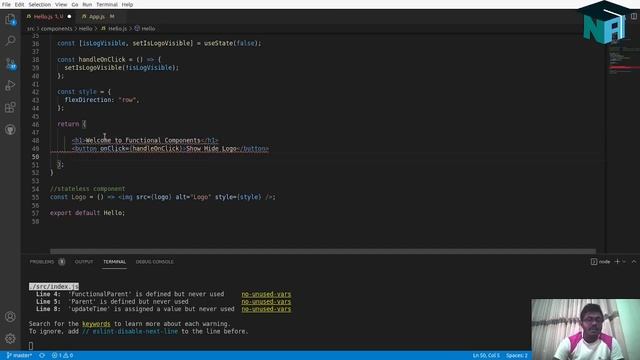This screenshot has width=640, height=360.
Task: Click the editor horizontal scrollbar
Action: [323, 251]
